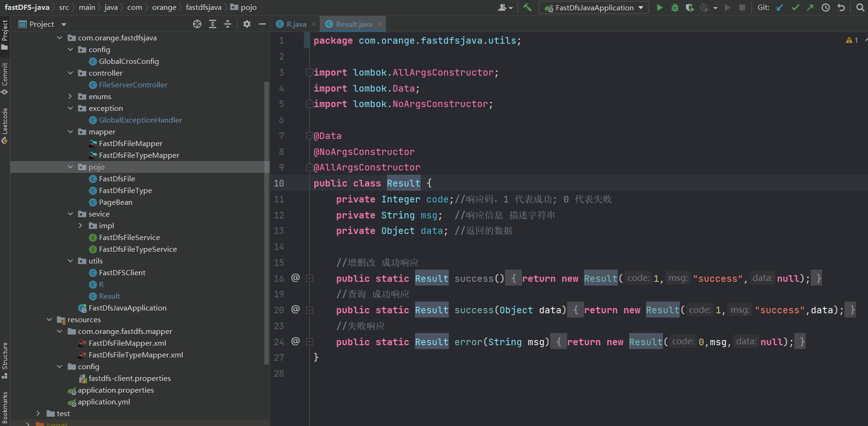The height and width of the screenshot is (426, 868).
Task: Click the Rollback undo arrow icon
Action: (x=841, y=8)
